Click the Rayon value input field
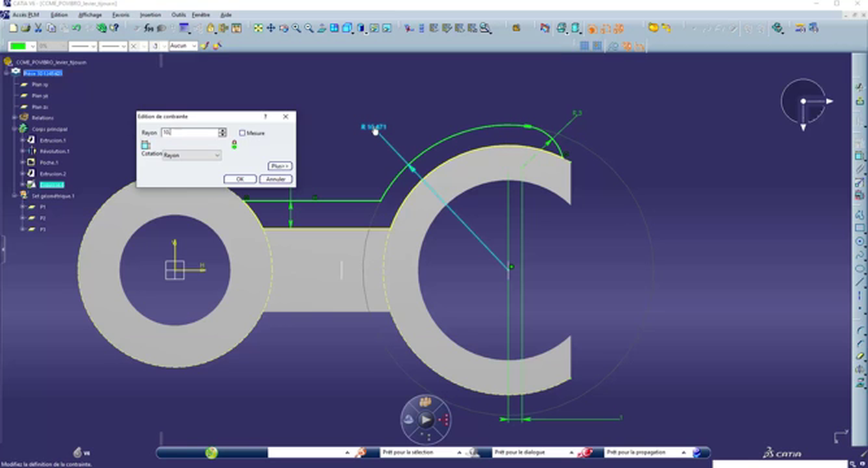 tap(190, 133)
